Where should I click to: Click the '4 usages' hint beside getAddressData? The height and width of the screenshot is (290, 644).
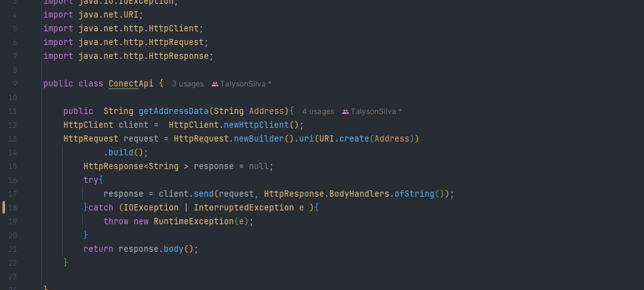click(x=319, y=111)
